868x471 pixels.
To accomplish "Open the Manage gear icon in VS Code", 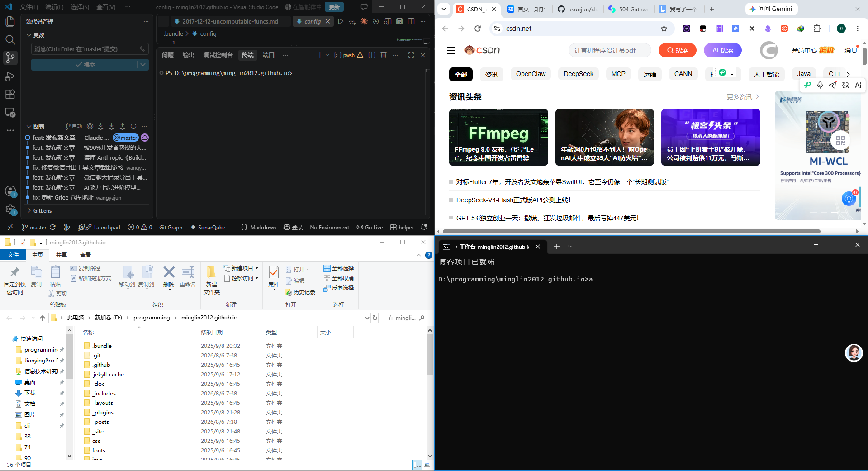I will tap(10, 209).
